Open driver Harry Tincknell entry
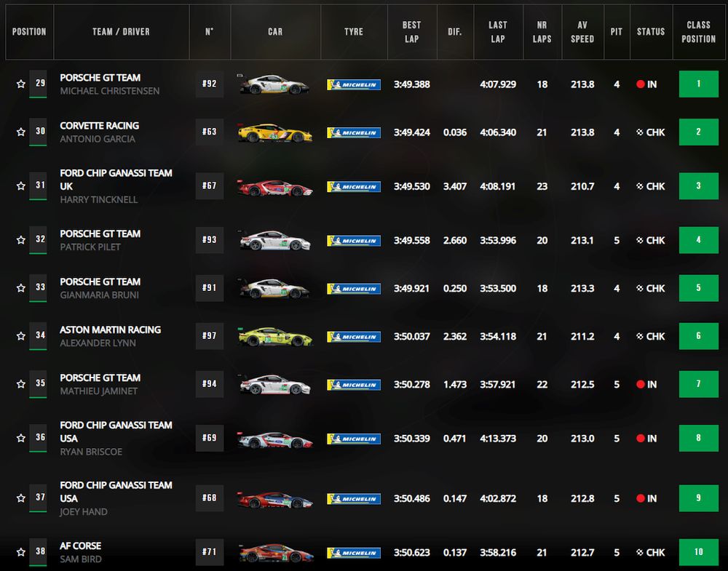Image resolution: width=728 pixels, height=571 pixels. click(x=98, y=199)
